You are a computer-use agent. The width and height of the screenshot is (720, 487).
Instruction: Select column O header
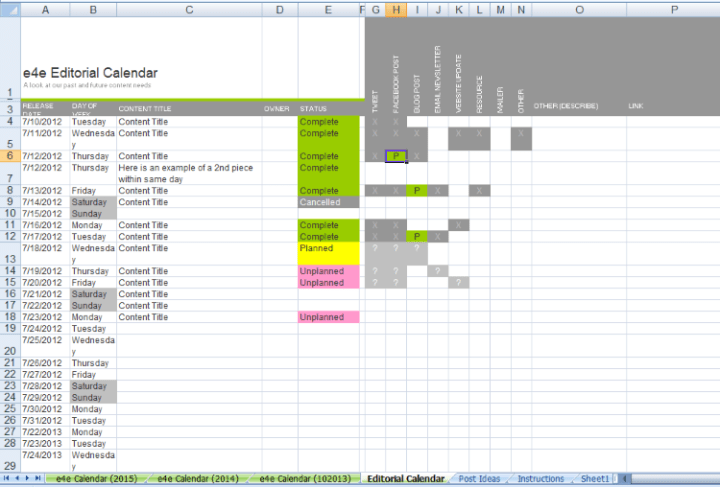tap(579, 10)
